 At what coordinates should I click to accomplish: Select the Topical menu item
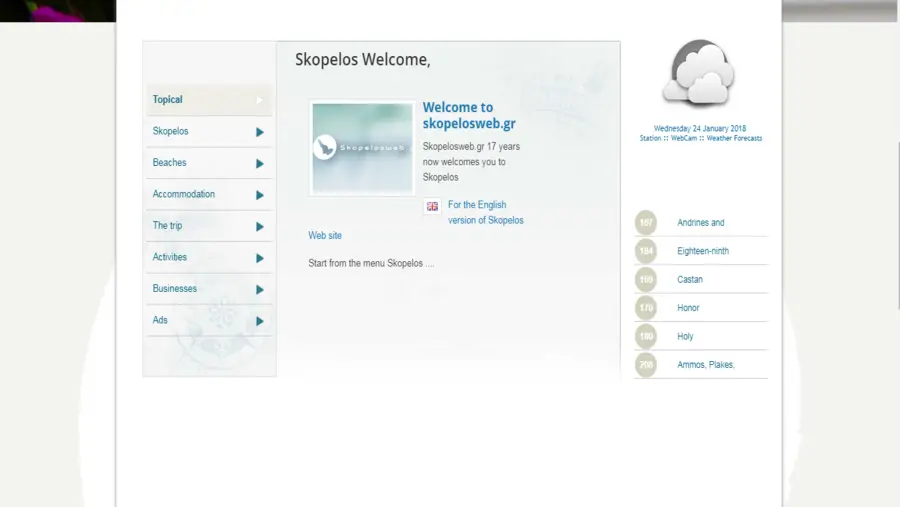pyautogui.click(x=168, y=100)
